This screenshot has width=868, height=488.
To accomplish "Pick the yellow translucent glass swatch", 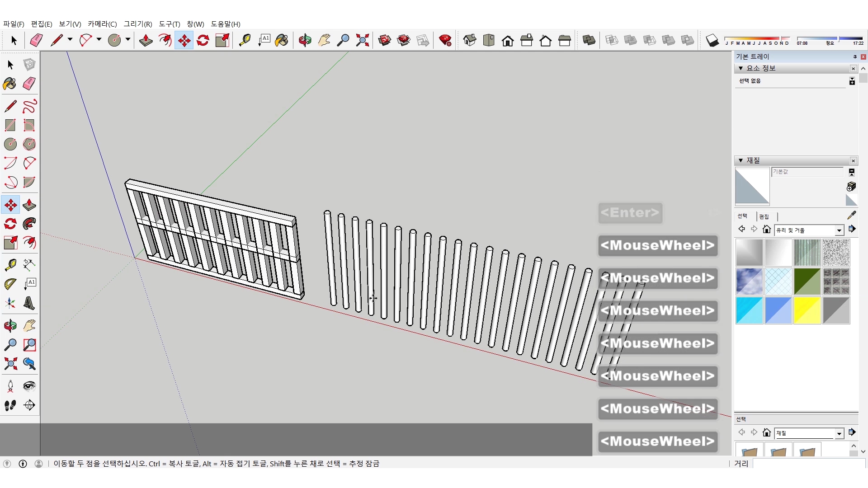I will [807, 310].
